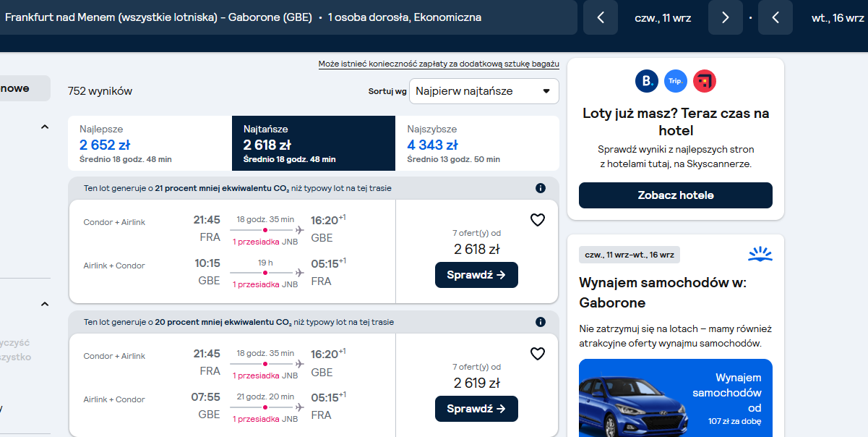Open the Najpierw najtańsze sort dropdown
The image size is (868, 437).
click(x=484, y=91)
